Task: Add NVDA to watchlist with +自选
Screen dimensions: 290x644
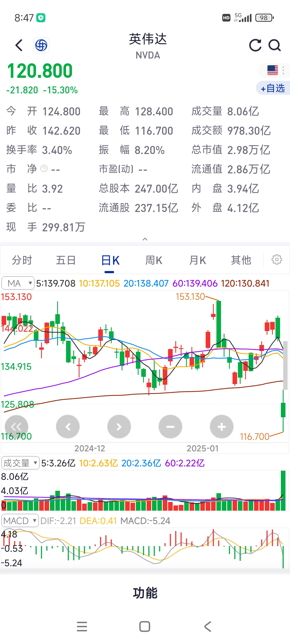Action: [x=273, y=88]
